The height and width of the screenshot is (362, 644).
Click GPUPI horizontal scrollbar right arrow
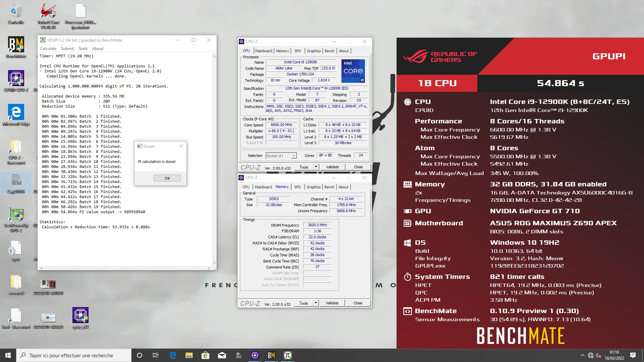pos(209,268)
